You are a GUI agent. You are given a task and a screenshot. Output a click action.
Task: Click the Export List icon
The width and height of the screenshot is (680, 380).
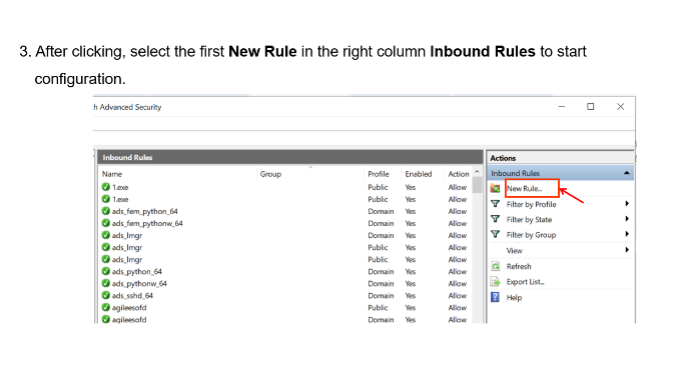click(x=495, y=282)
